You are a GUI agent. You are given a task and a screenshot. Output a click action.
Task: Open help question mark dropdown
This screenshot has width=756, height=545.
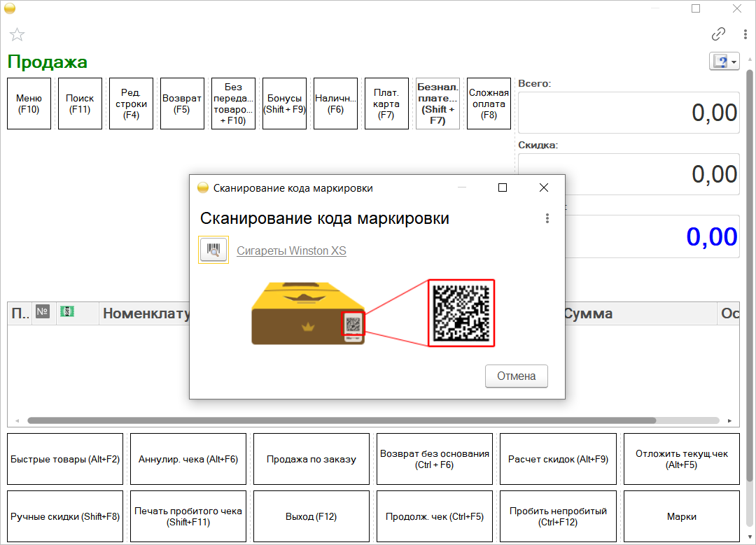tap(724, 61)
